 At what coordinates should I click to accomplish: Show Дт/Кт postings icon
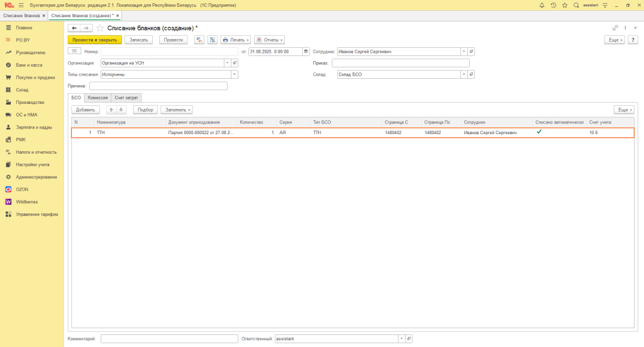(x=199, y=40)
